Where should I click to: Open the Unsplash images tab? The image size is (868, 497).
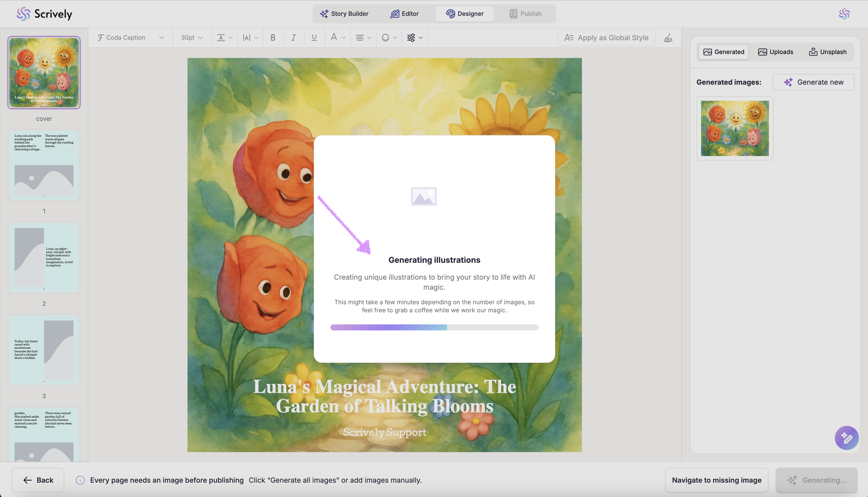pos(827,52)
